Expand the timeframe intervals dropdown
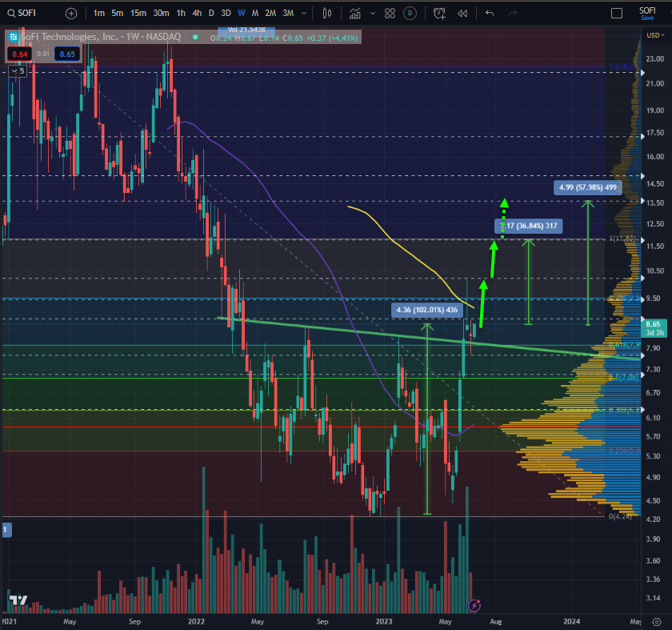 pos(304,14)
